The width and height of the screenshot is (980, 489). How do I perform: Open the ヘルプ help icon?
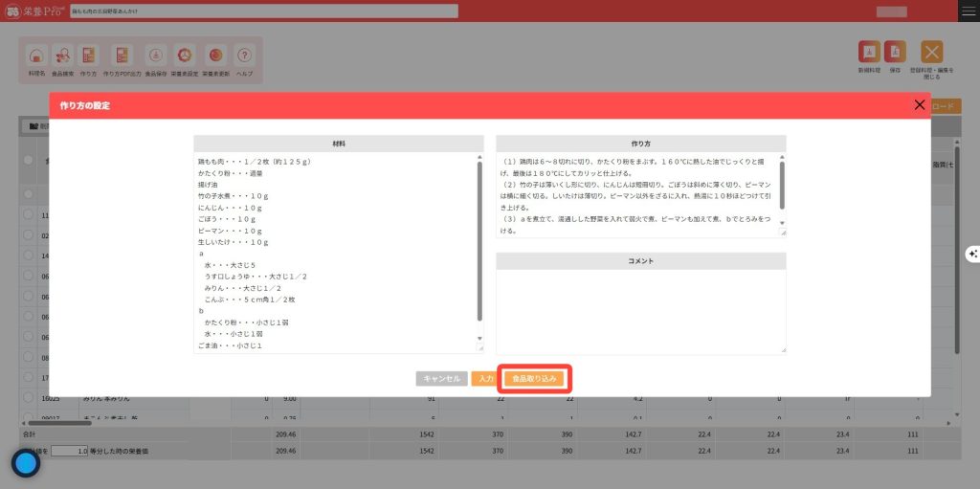coord(245,59)
